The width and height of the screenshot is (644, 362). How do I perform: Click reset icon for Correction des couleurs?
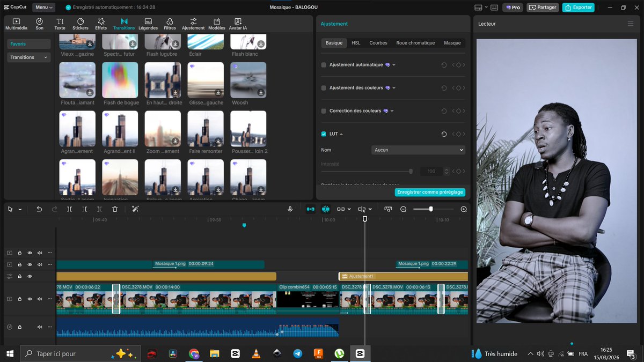(444, 111)
